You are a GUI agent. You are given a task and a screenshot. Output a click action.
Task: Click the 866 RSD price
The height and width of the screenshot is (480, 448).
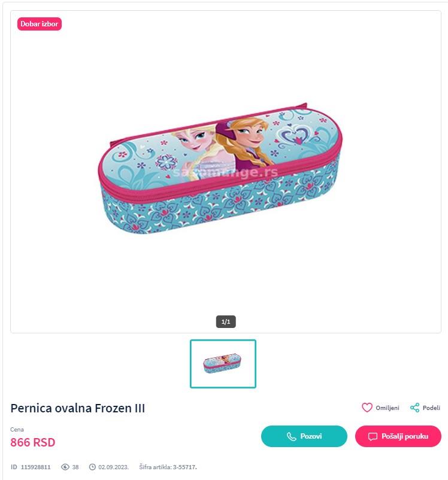[x=33, y=442]
